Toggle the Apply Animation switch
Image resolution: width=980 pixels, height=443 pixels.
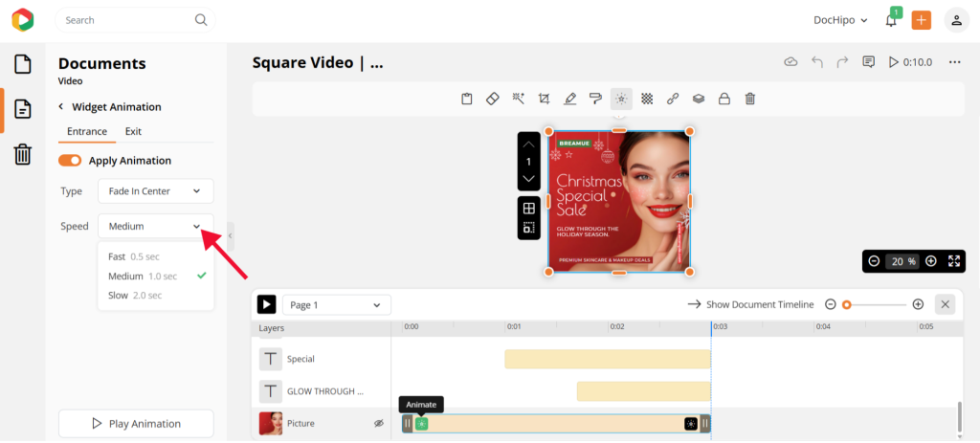coord(70,161)
